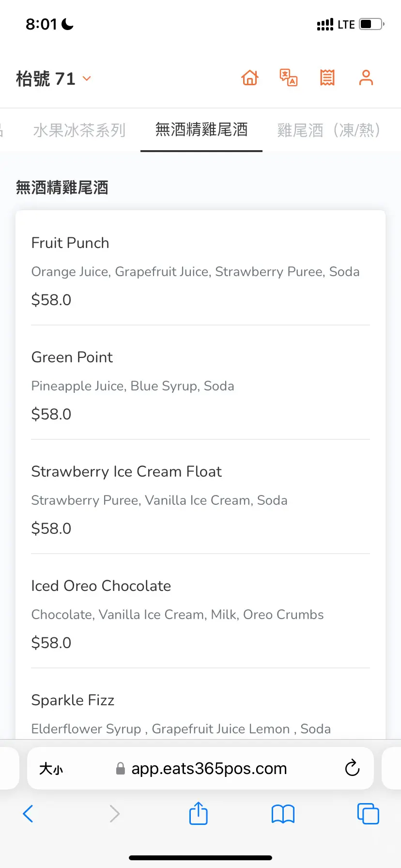401x868 pixels.
Task: View the order receipt icon
Action: 327,78
